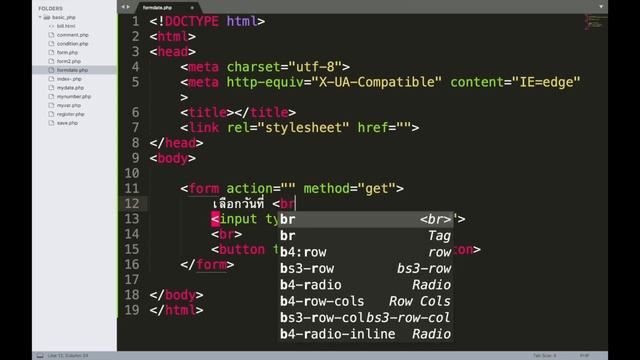This screenshot has height=360, width=640.
Task: Click the basic_php folder icon
Action: click(x=47, y=17)
